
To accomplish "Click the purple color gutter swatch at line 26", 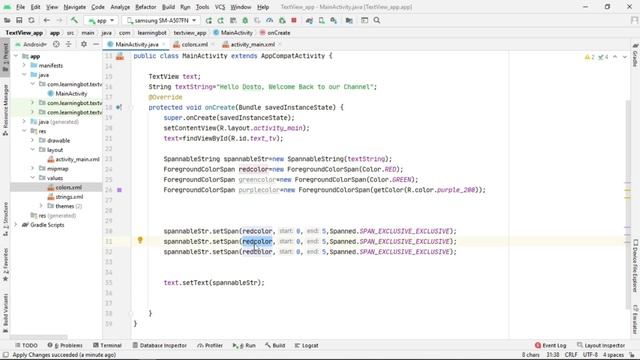I will [x=119, y=190].
